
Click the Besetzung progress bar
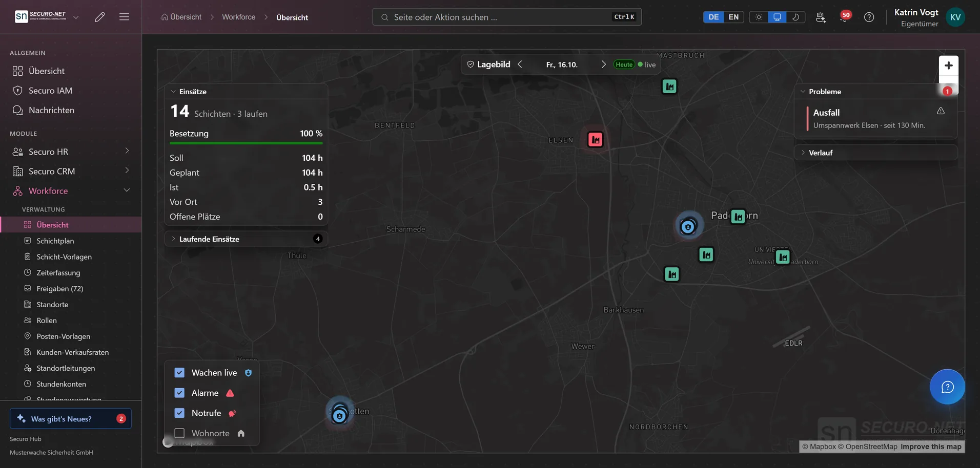246,143
